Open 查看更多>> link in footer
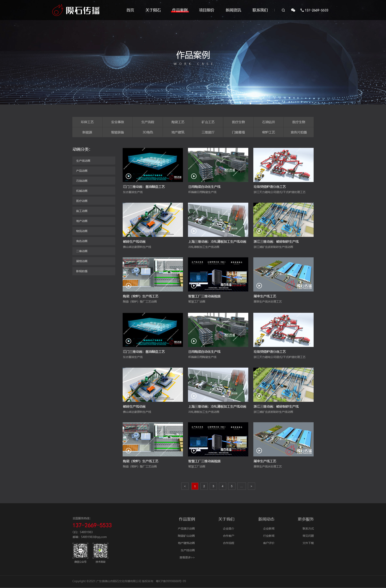 187,557
